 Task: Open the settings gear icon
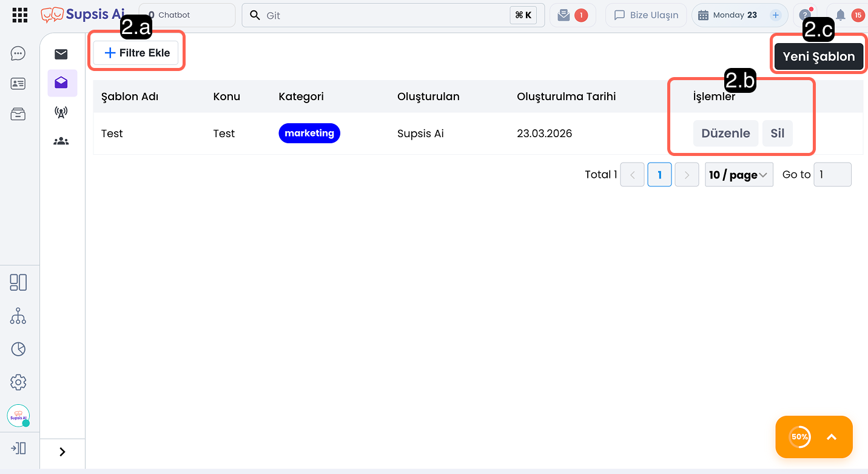coord(18,382)
